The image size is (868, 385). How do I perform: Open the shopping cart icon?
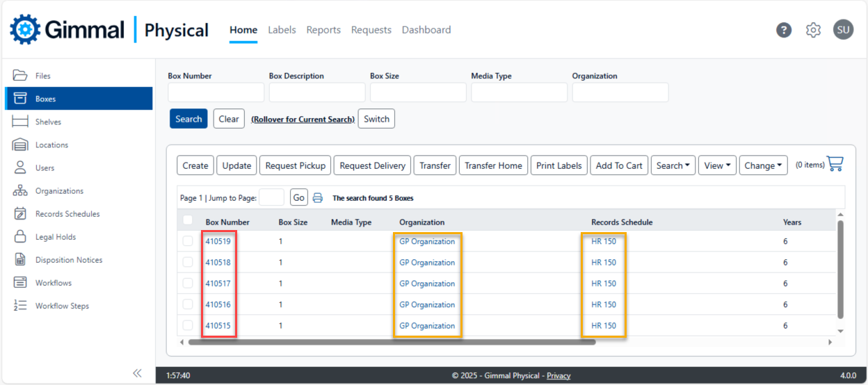(x=835, y=164)
